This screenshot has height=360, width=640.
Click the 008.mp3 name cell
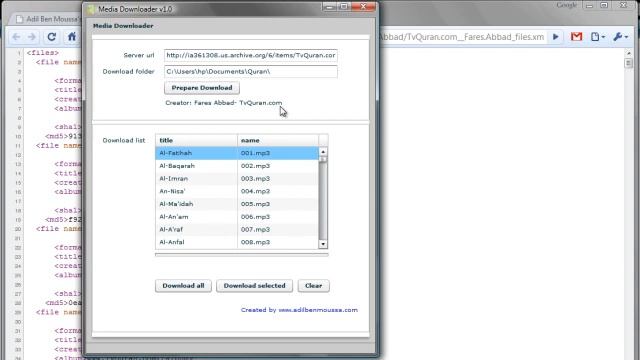[x=278, y=242]
